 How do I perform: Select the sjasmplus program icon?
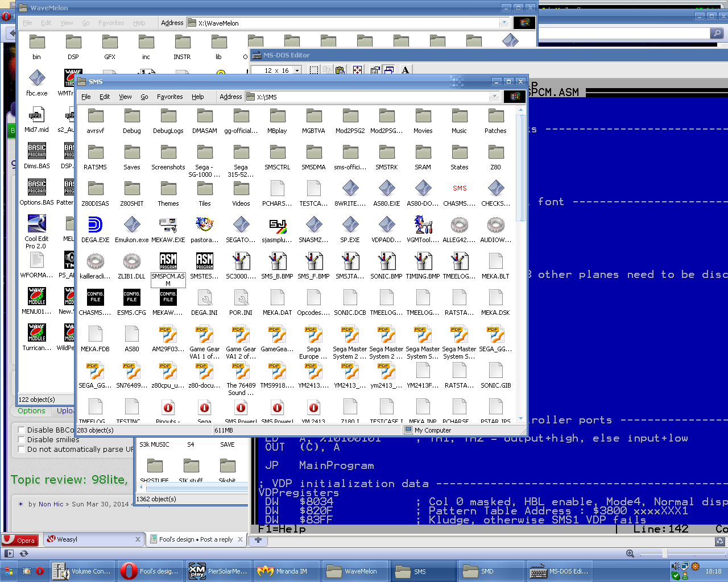pos(278,225)
